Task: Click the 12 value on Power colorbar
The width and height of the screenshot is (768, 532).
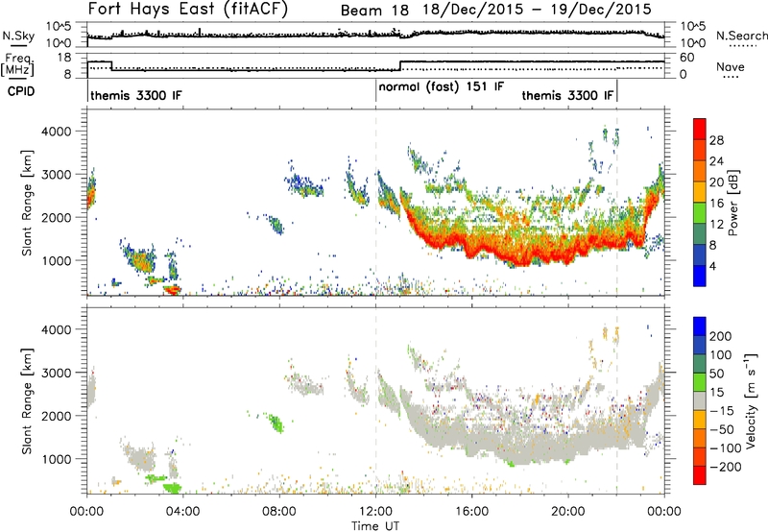Action: (716, 225)
